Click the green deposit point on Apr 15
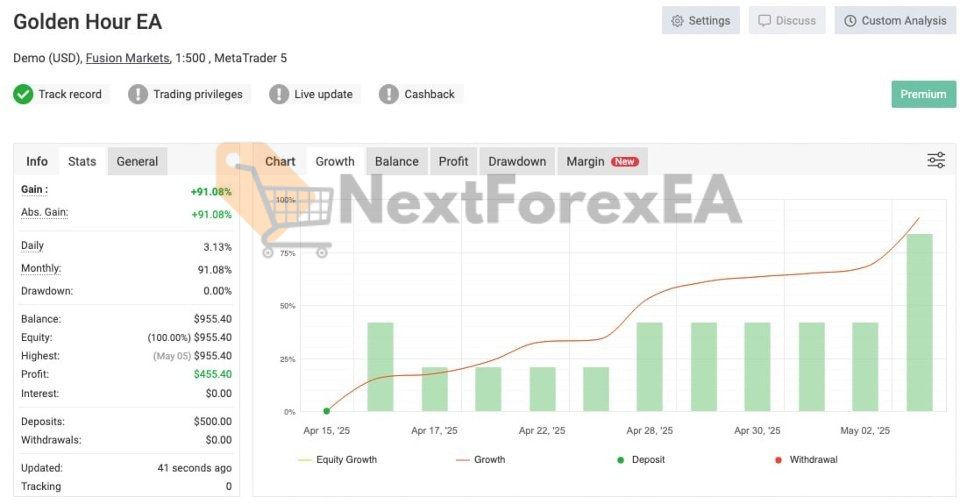 (x=327, y=411)
